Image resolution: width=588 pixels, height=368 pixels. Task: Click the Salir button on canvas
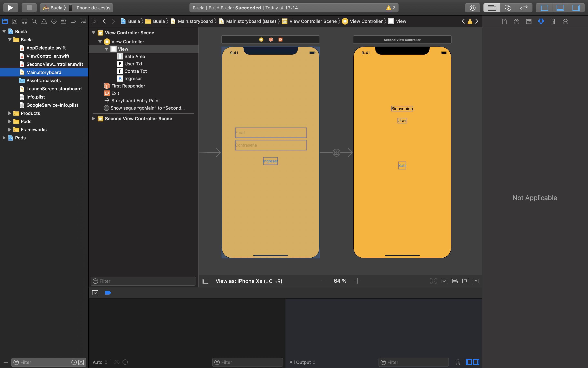point(402,166)
